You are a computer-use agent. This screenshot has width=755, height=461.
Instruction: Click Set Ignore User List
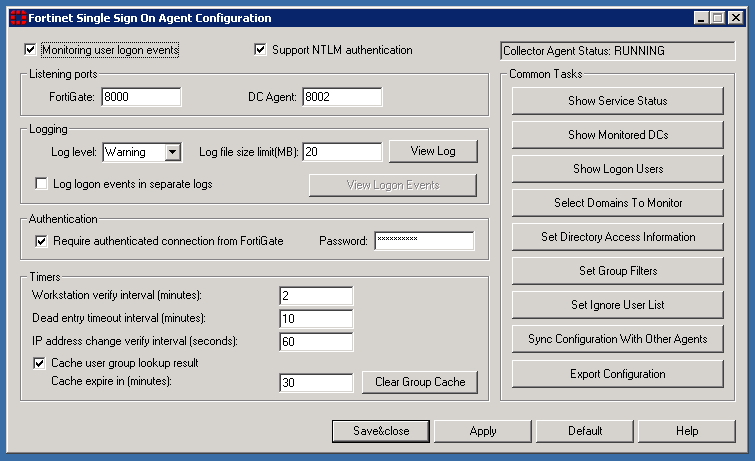618,305
